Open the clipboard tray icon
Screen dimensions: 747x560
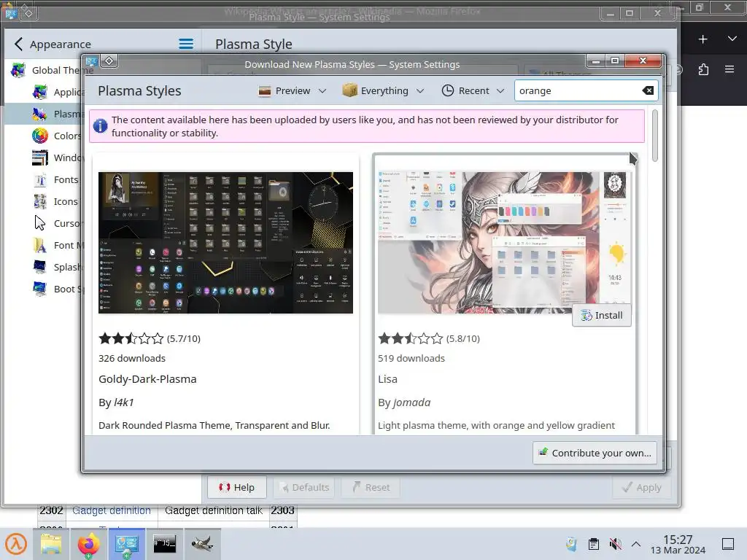coord(593,544)
